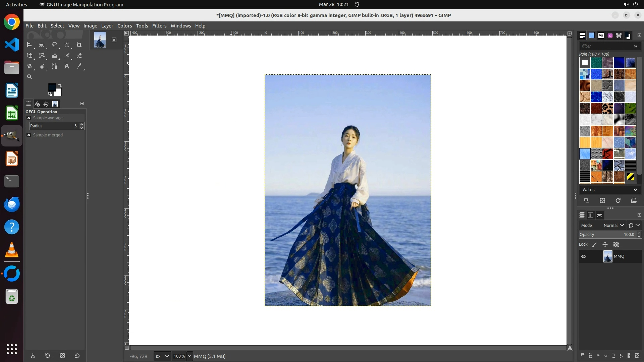Open the Filters menu

(159, 26)
